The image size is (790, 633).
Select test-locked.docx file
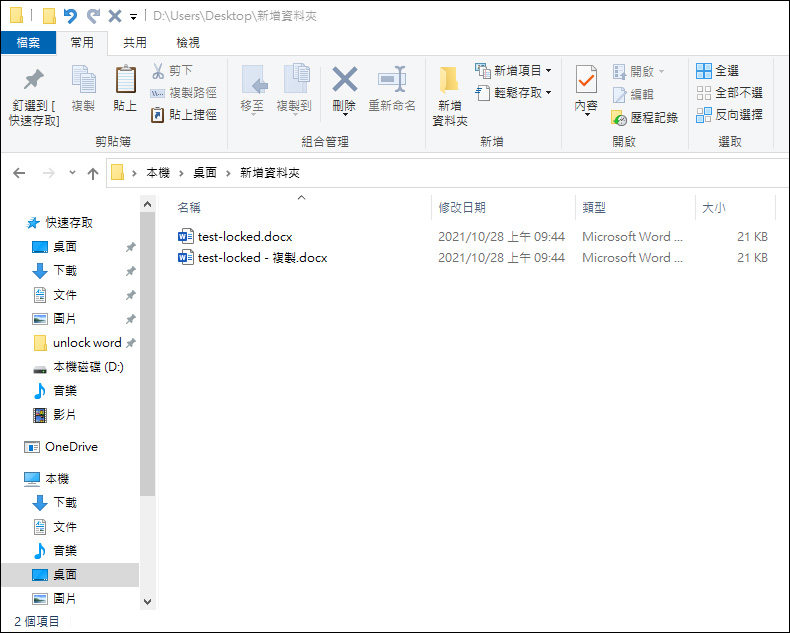245,237
